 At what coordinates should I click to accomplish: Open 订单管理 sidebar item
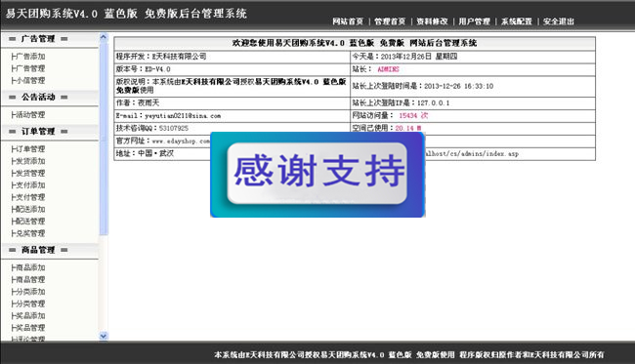click(28, 149)
